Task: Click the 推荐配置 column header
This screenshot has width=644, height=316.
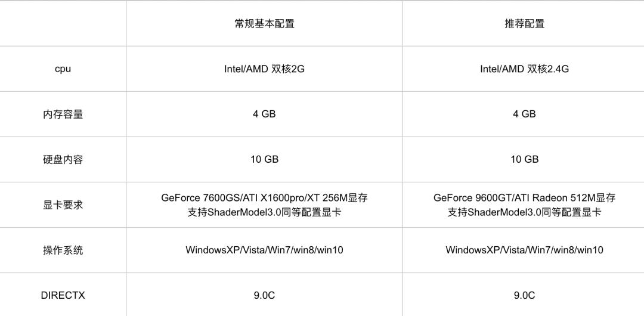Action: [524, 23]
